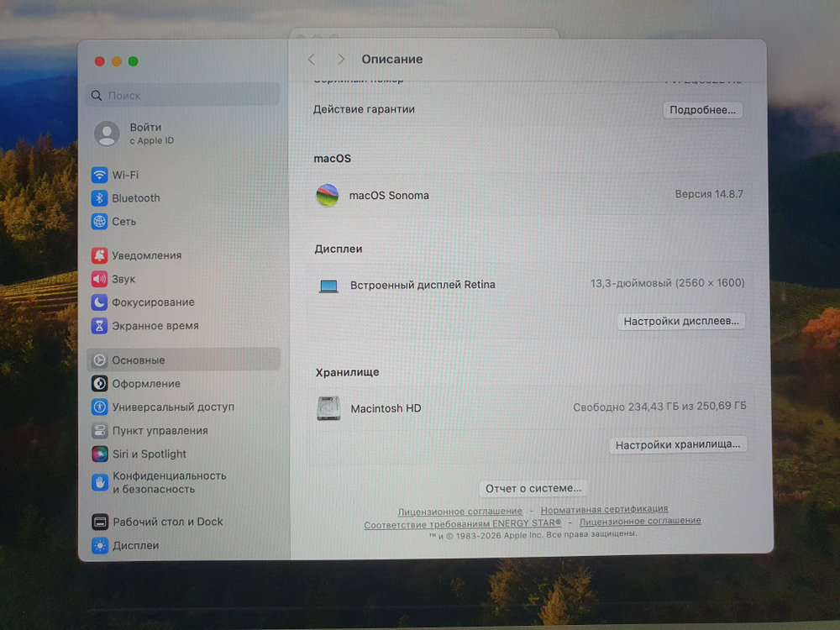This screenshot has height=630, width=840.
Task: Click the red close window button
Action: pyautogui.click(x=100, y=61)
